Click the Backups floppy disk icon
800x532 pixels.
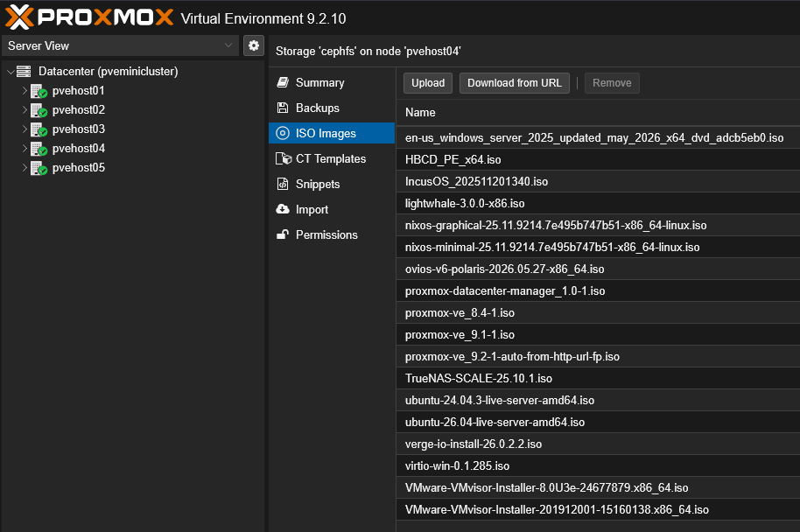point(283,108)
